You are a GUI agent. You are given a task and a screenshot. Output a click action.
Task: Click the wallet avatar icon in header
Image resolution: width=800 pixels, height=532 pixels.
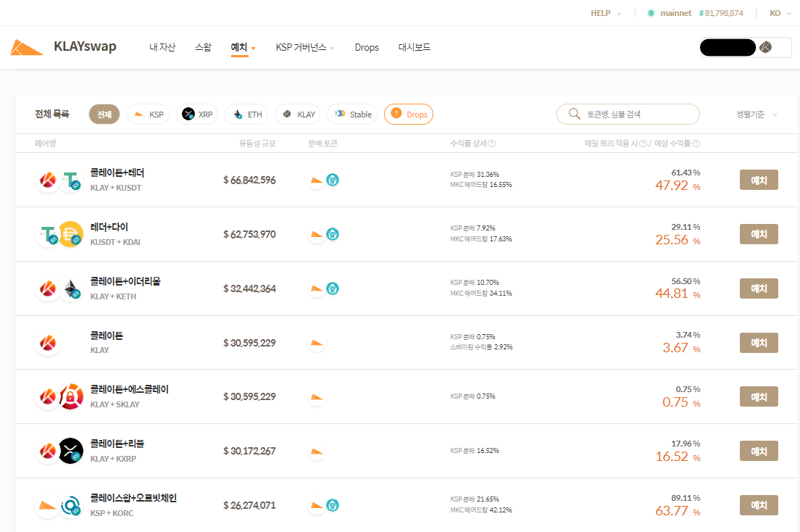point(765,48)
